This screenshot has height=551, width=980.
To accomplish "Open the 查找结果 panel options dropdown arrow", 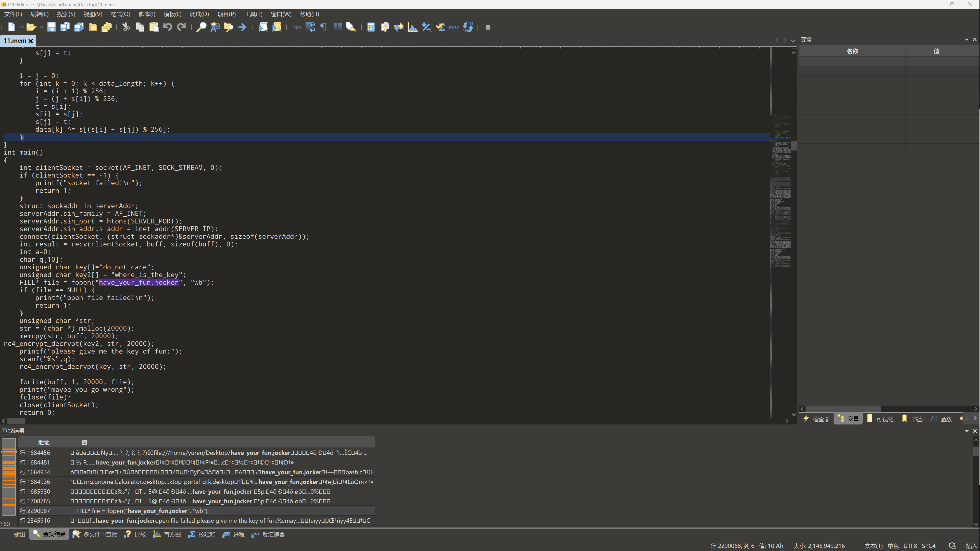I will coord(967,431).
